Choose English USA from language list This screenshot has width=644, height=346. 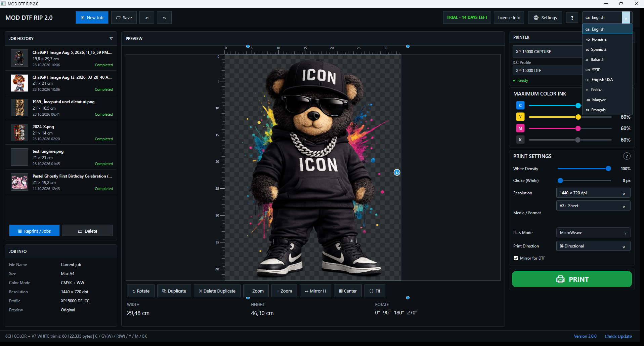(607, 80)
